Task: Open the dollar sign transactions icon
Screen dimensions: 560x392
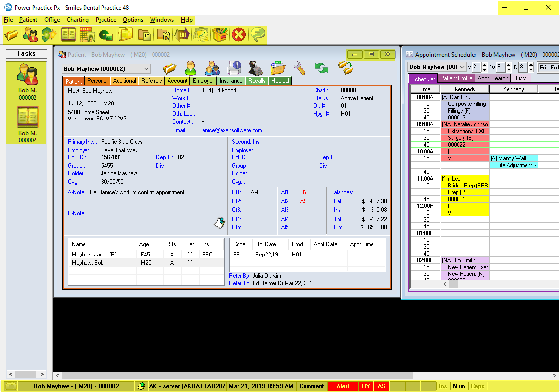Action: 49,35
